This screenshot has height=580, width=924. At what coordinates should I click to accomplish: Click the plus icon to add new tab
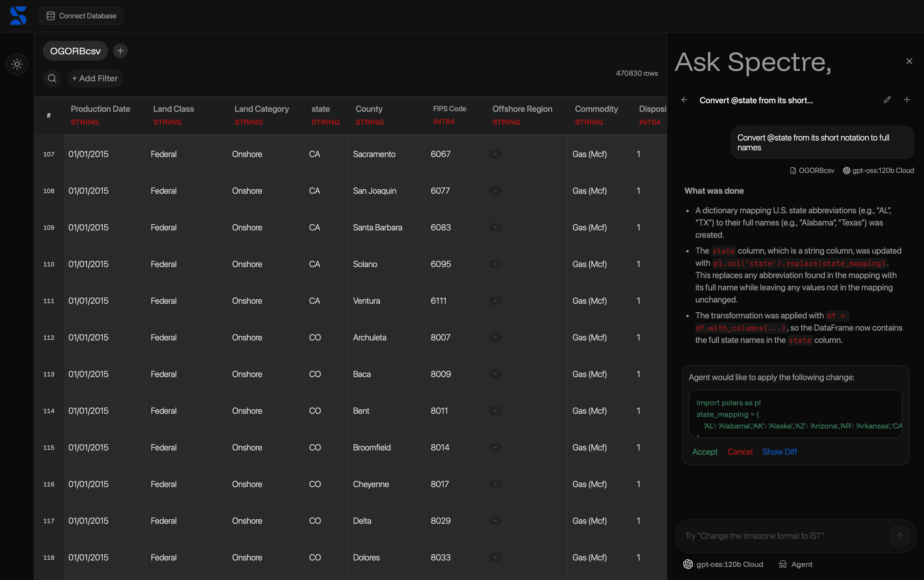coord(120,51)
